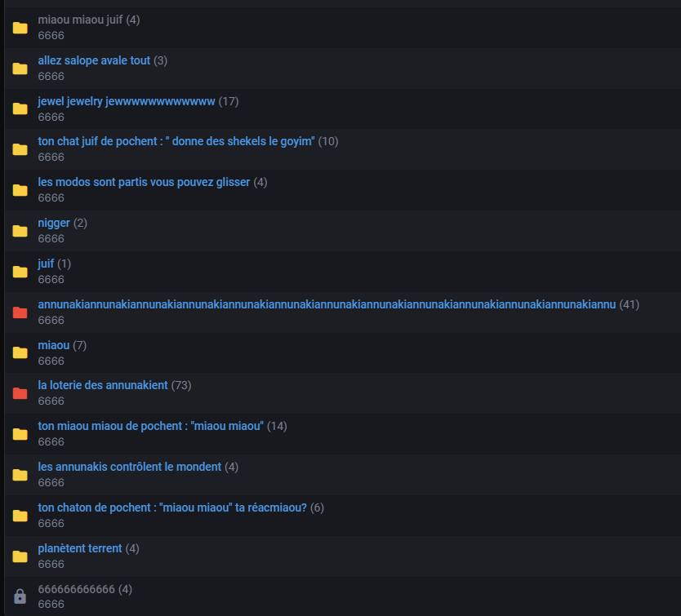Click folder icon for "ton miaou miaou de pochent"
The width and height of the screenshot is (681, 616).
tap(20, 434)
